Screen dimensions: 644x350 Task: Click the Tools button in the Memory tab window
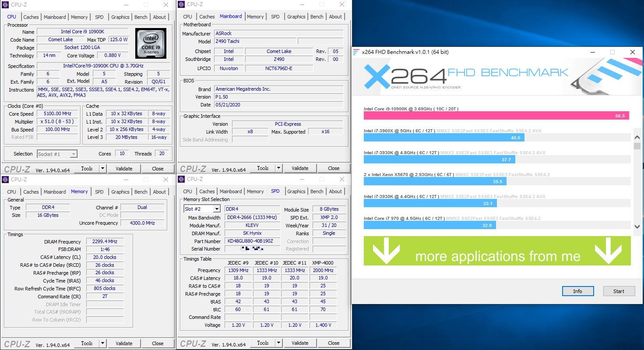point(87,343)
